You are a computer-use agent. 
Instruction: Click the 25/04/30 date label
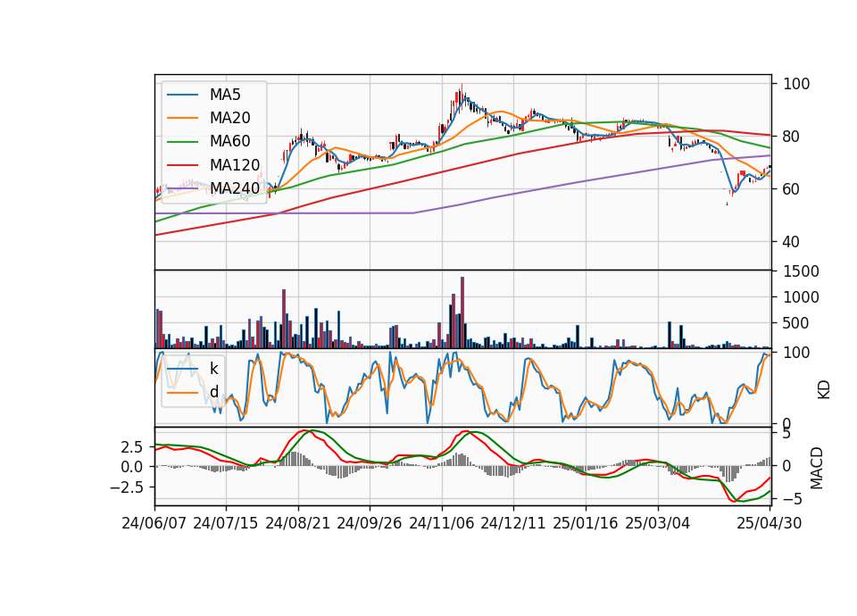coord(770,523)
